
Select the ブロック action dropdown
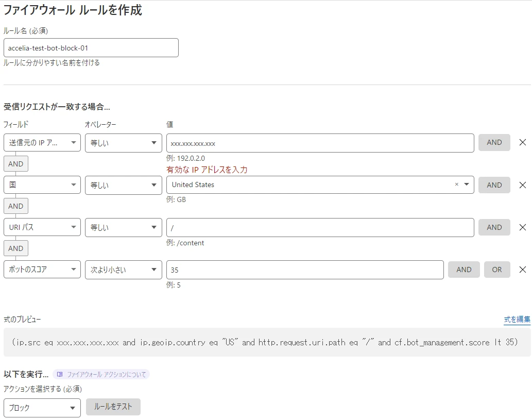click(x=42, y=408)
